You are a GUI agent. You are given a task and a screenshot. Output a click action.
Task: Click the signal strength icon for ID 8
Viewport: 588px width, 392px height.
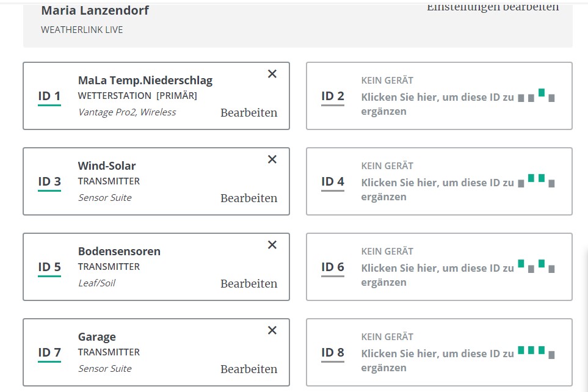pyautogui.click(x=537, y=352)
